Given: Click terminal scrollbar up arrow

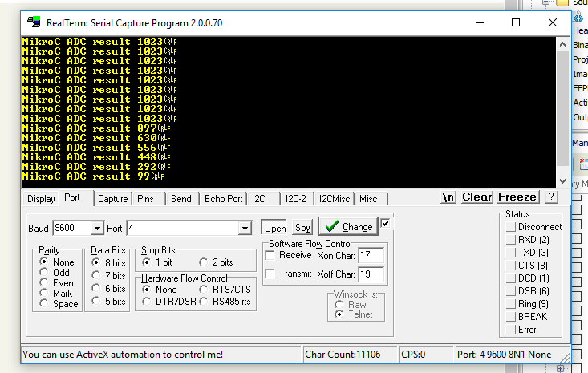Looking at the screenshot, I should pyautogui.click(x=562, y=44).
